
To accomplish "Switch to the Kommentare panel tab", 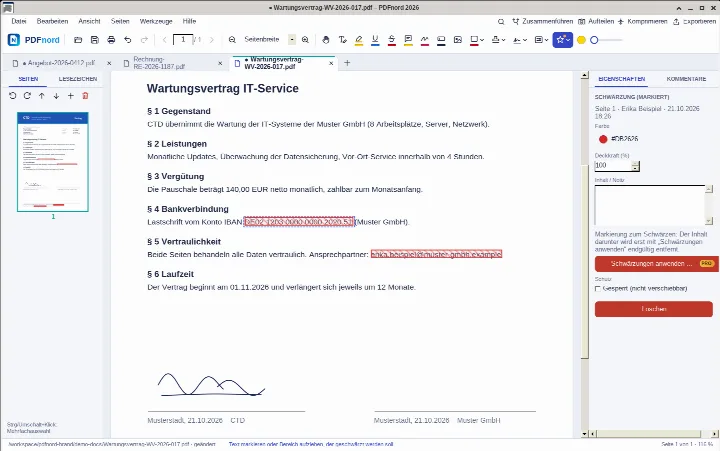I will (686, 79).
